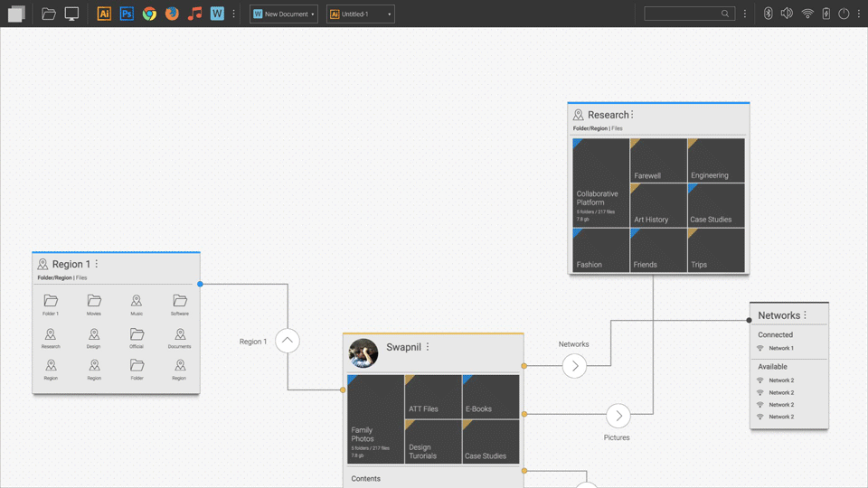This screenshot has height=488, width=868.
Task: Switch Region 1 panel to Files tab
Action: coord(81,277)
